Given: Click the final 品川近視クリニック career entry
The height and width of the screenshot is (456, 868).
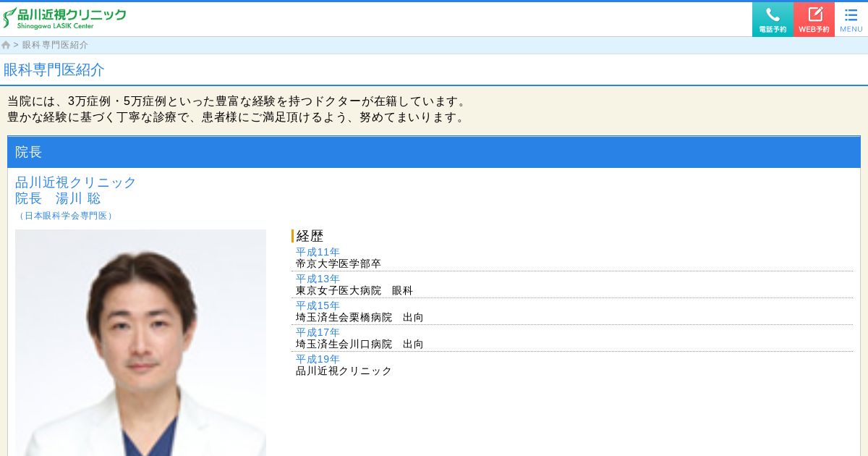Looking at the screenshot, I should tap(344, 371).
